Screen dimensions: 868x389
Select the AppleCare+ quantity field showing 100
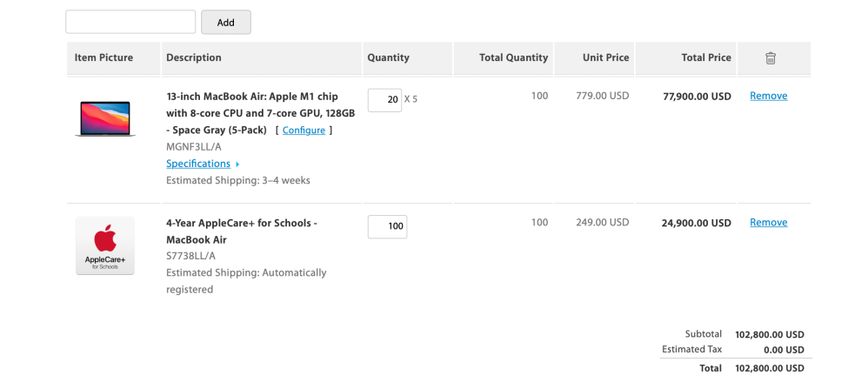click(387, 226)
